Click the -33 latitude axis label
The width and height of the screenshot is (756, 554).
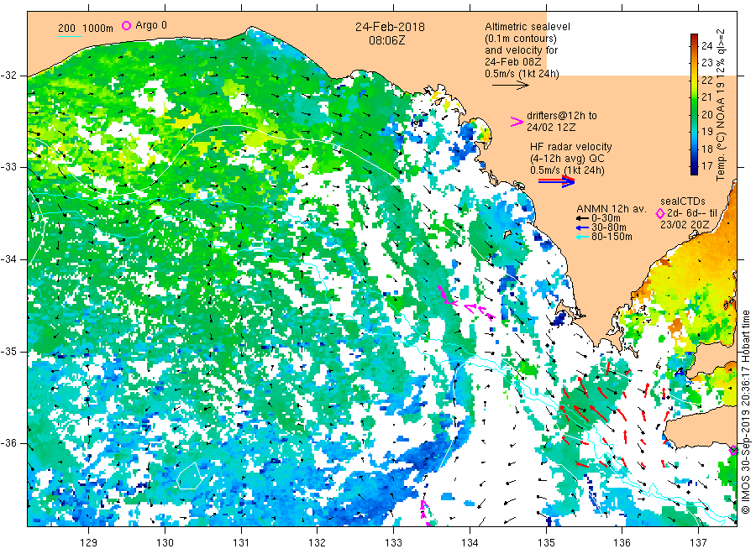click(8, 167)
